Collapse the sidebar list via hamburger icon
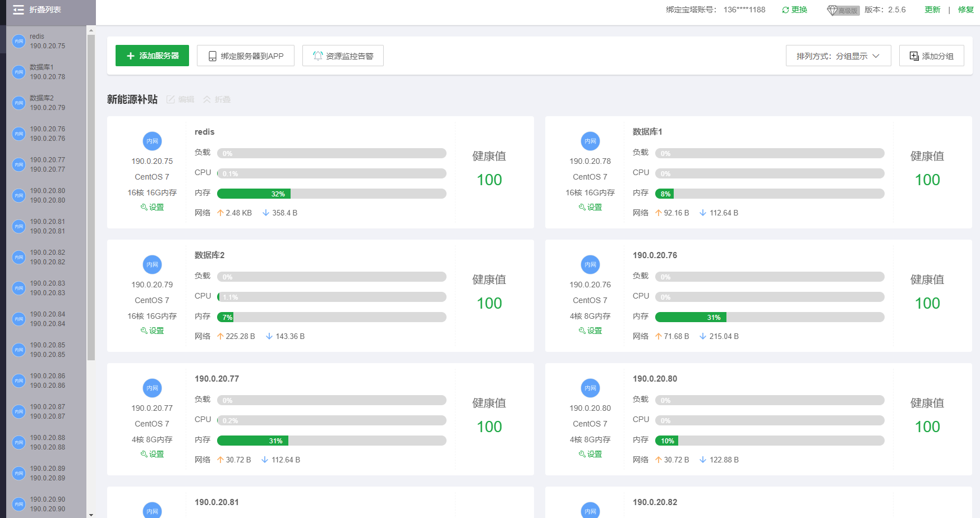Screen dimensions: 980x518 pyautogui.click(x=19, y=10)
